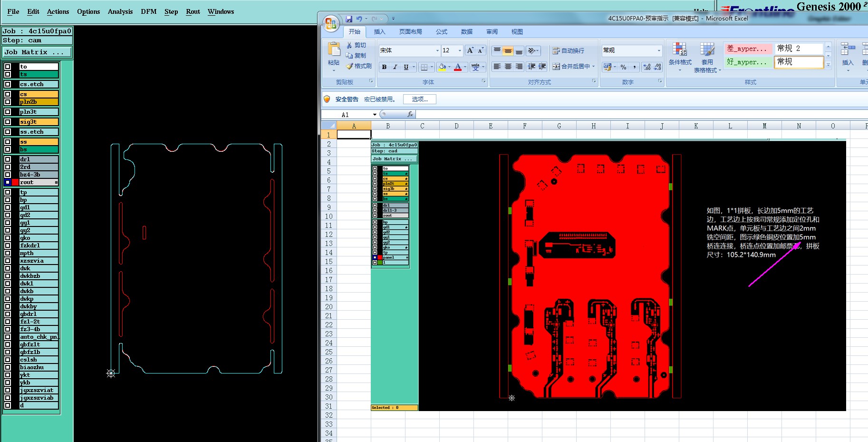Set middle vertical alignment

click(x=508, y=50)
